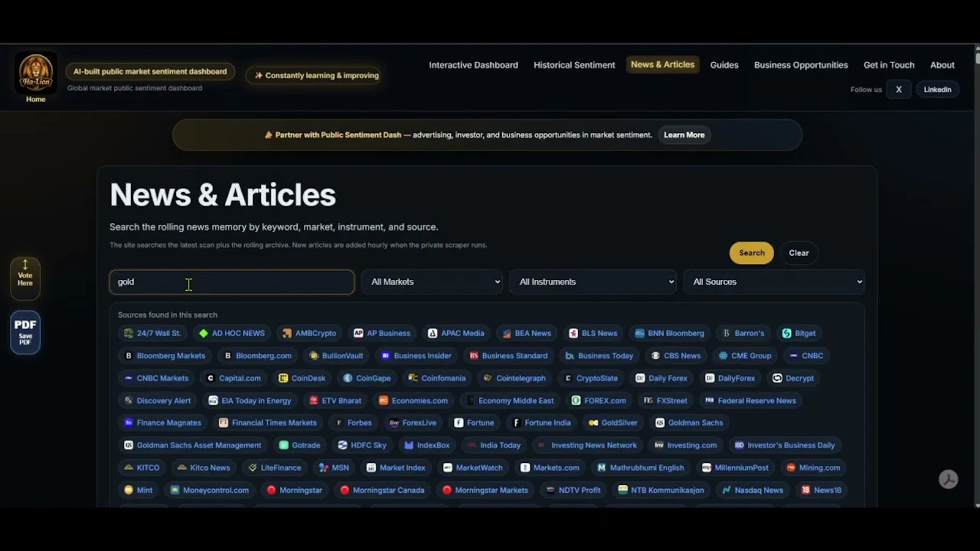This screenshot has width=980, height=551.
Task: Select the CBS News source chip
Action: 676,356
